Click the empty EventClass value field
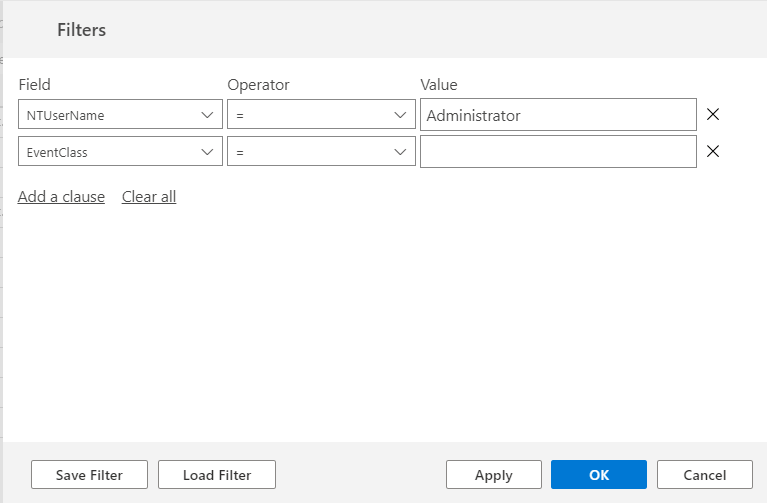This screenshot has width=767, height=503. point(558,152)
